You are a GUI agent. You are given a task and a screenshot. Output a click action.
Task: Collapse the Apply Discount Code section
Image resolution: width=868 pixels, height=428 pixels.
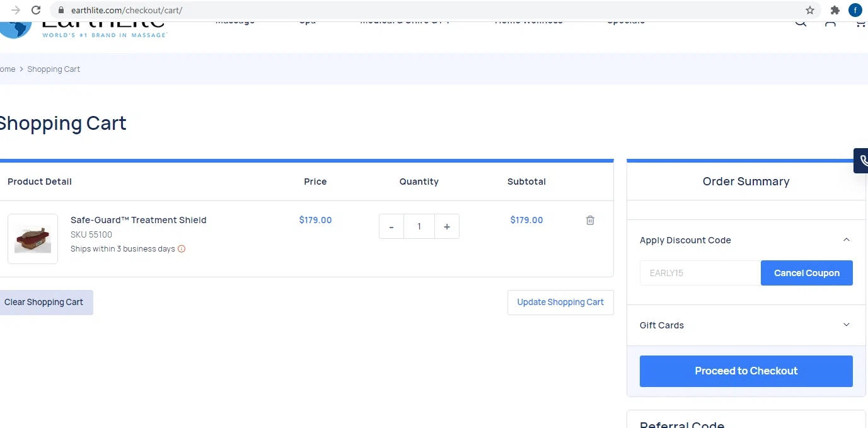click(847, 240)
